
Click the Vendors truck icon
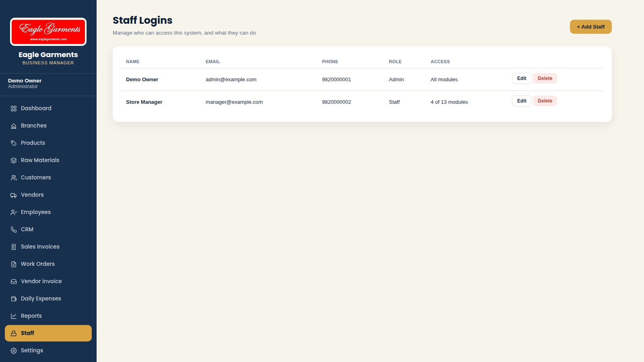coord(14,195)
